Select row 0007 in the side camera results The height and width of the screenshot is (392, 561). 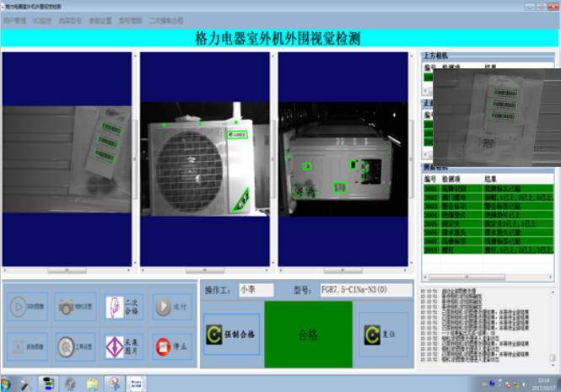(488, 241)
